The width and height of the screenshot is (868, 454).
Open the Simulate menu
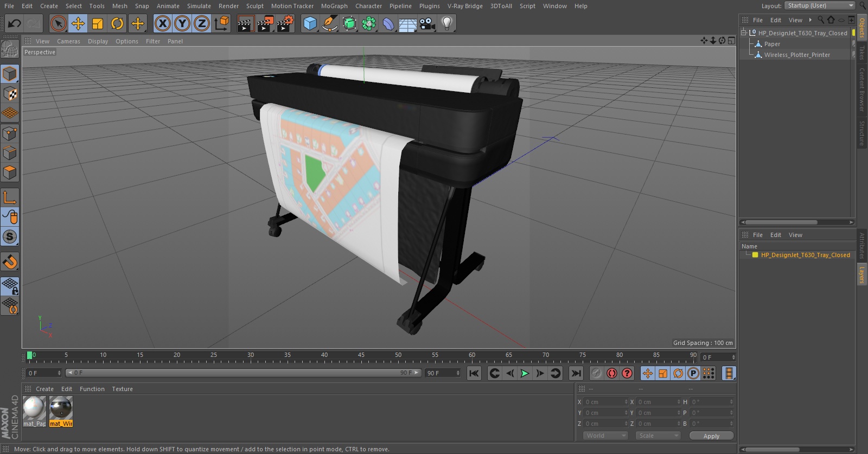pyautogui.click(x=199, y=6)
